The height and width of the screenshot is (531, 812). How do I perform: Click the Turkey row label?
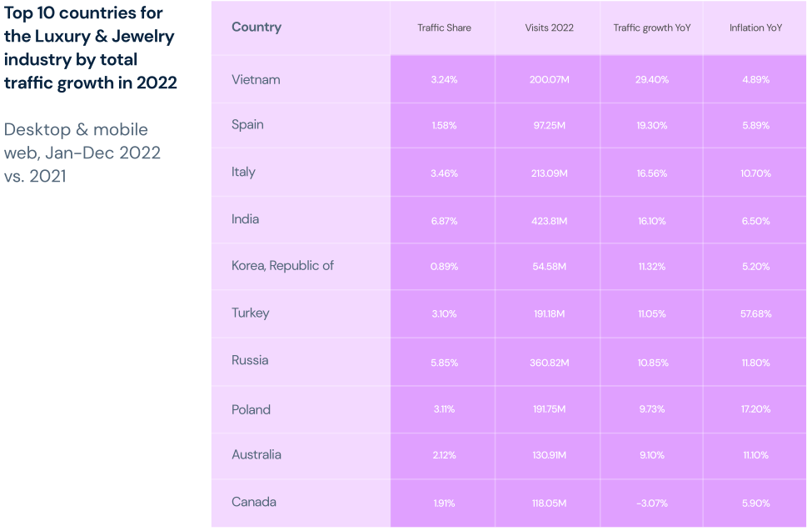coord(250,313)
